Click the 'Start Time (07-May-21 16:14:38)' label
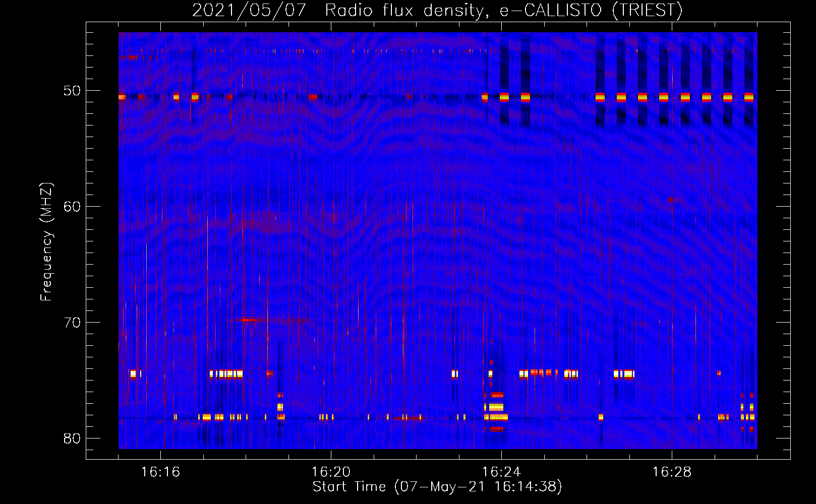The height and width of the screenshot is (504, 816). click(x=437, y=487)
